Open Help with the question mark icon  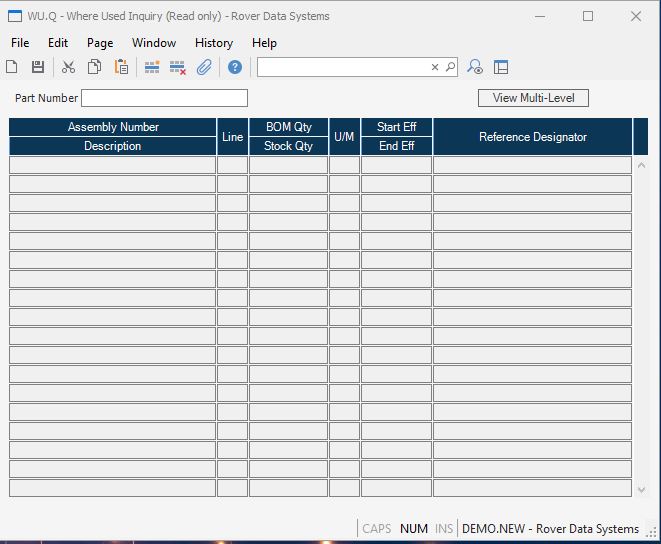pyautogui.click(x=235, y=67)
